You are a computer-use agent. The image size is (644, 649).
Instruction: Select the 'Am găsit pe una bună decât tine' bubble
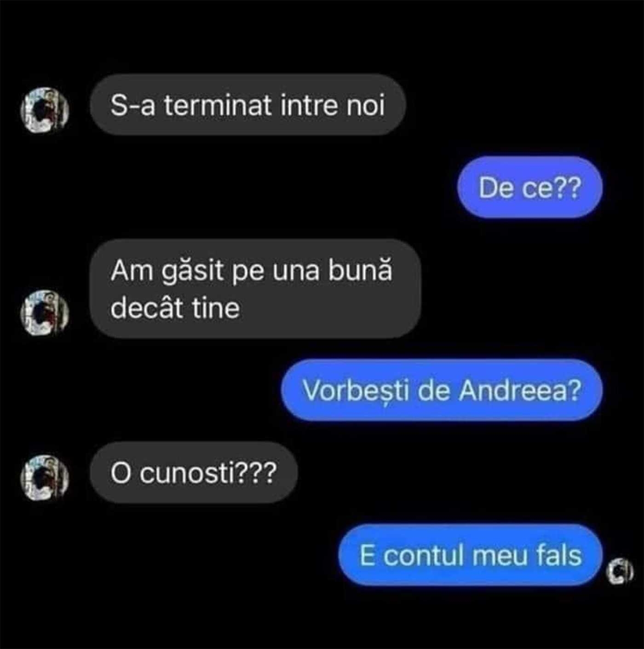(x=255, y=289)
